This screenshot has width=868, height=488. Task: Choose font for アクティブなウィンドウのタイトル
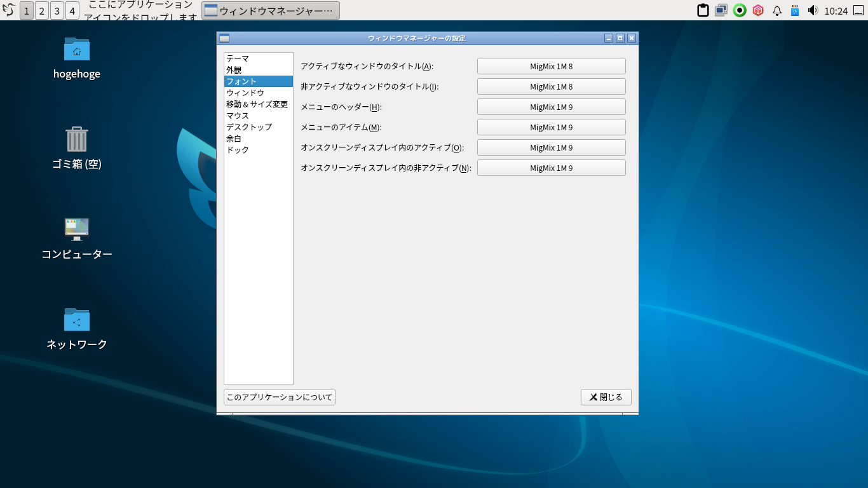coord(552,66)
